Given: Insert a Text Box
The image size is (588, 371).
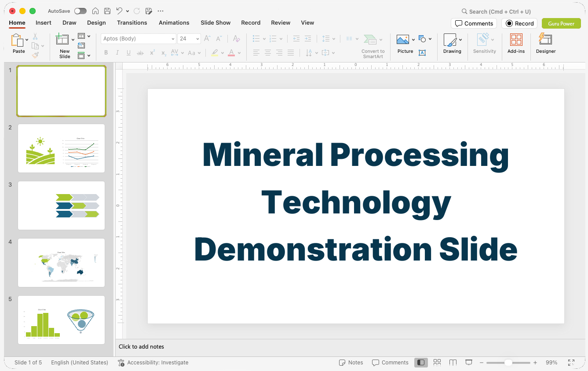Looking at the screenshot, I should (x=422, y=53).
